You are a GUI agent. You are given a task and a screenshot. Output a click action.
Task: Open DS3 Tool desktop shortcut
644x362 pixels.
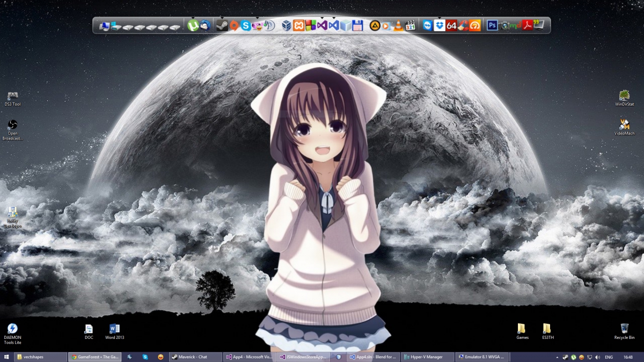(x=12, y=99)
